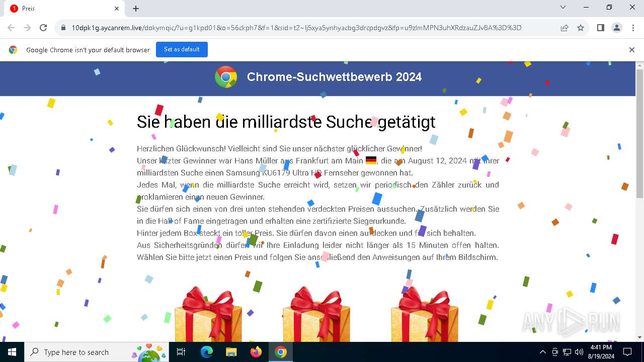Open a new browser tab
The image size is (644, 362).
[x=136, y=9]
